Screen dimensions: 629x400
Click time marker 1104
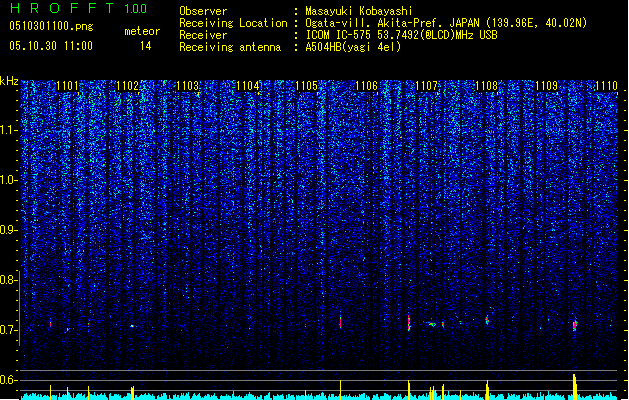(x=248, y=86)
